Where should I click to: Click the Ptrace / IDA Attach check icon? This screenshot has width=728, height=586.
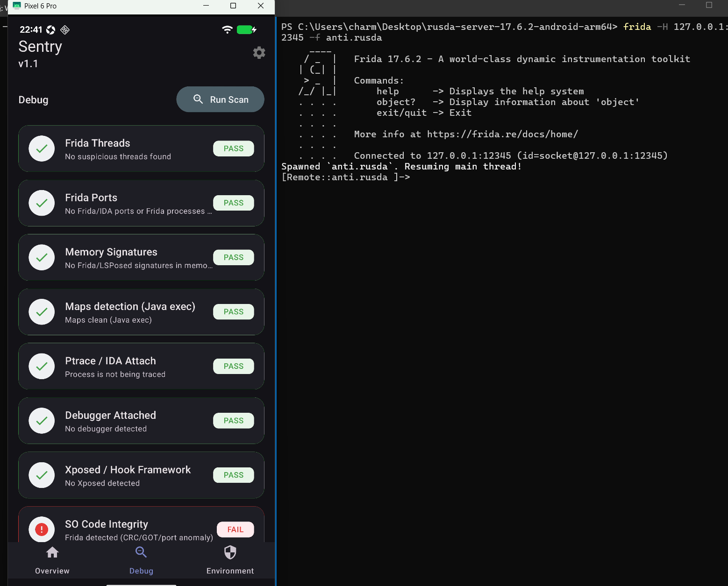(42, 366)
